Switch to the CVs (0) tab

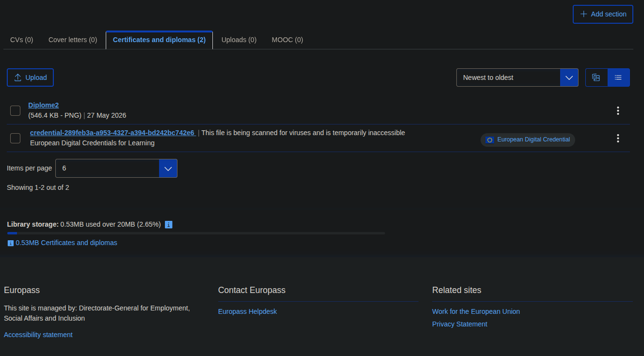coord(22,40)
